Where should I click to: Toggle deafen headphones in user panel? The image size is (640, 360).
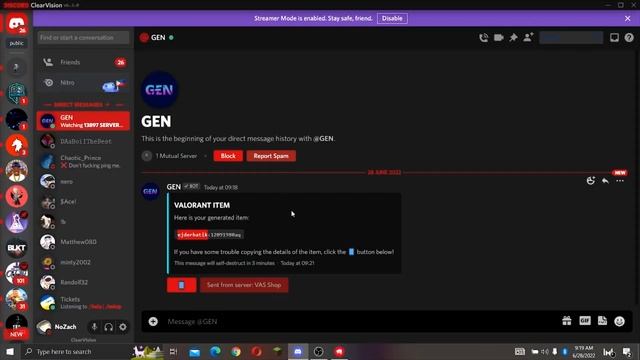pos(109,327)
